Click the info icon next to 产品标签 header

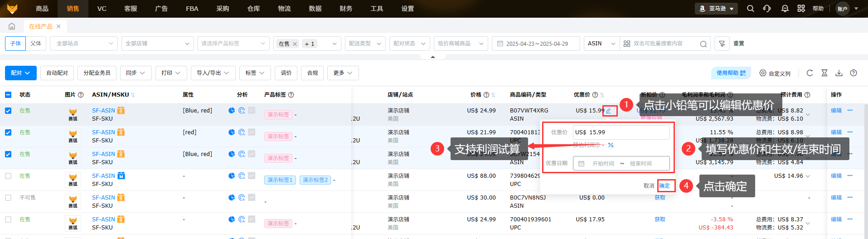(x=291, y=95)
